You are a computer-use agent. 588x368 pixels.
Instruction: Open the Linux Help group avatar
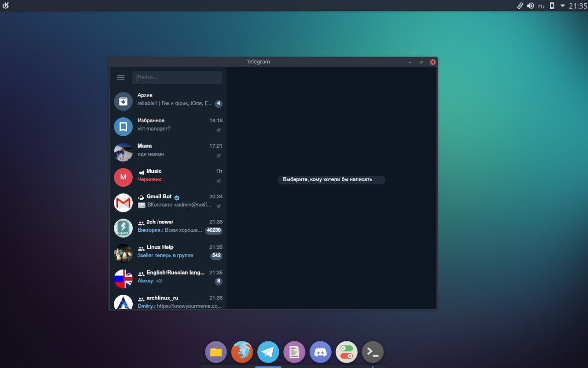(123, 253)
